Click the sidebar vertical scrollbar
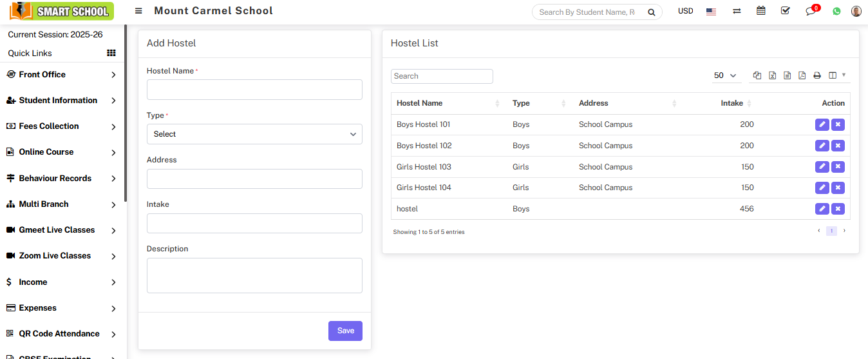This screenshot has width=868, height=359. (126, 113)
